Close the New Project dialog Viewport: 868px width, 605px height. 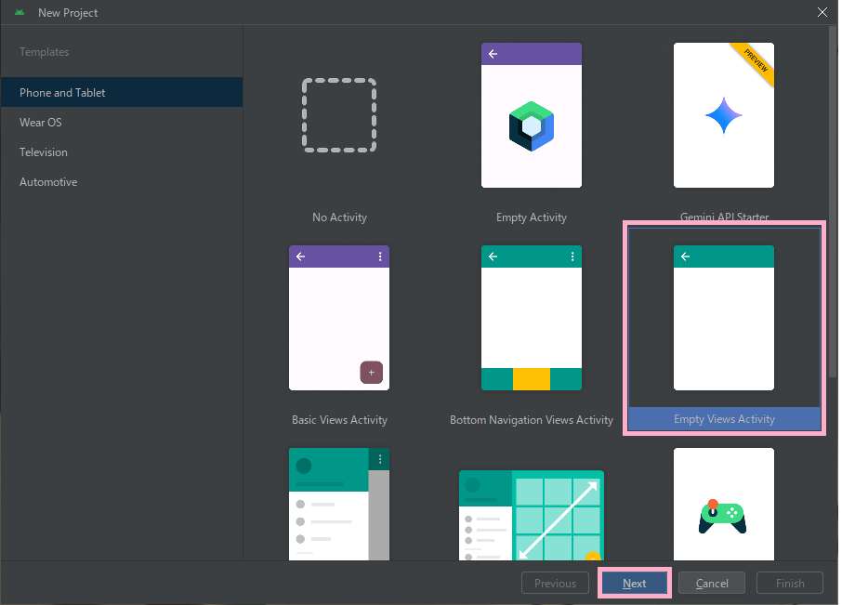(x=822, y=12)
